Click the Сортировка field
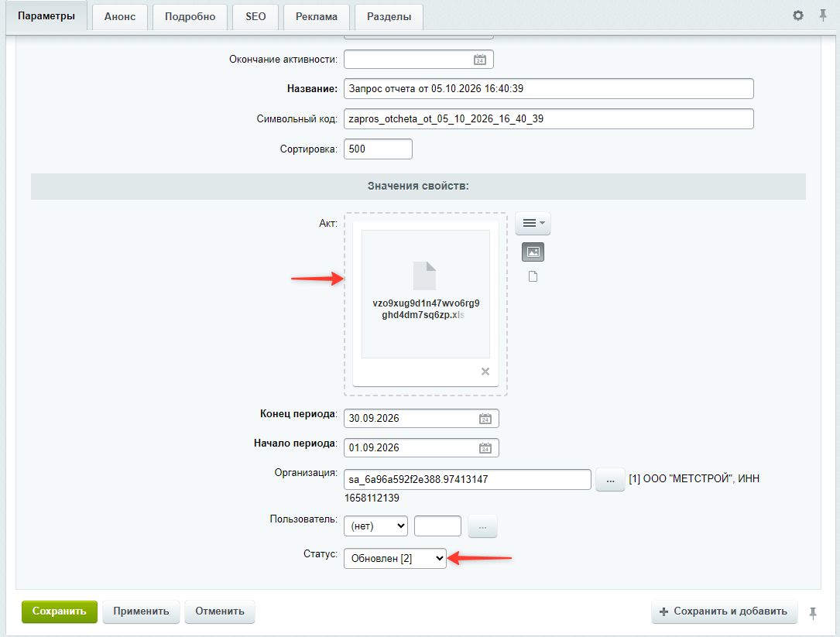The height and width of the screenshot is (637, 840). tap(379, 149)
